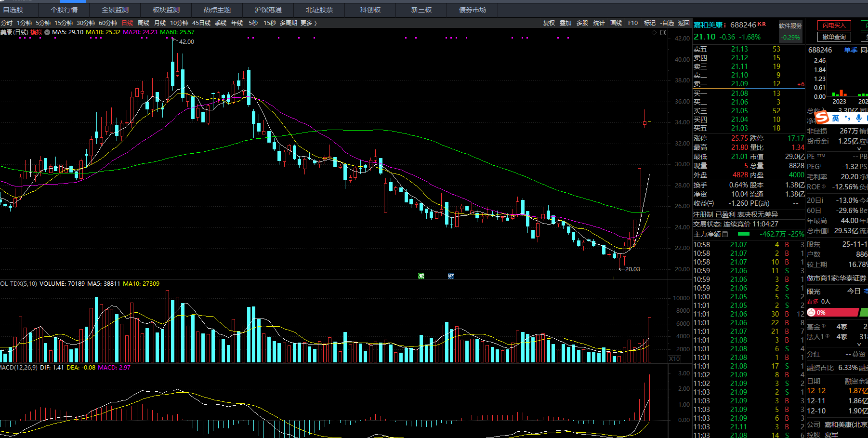Click the diamond marker icon above the chart
Viewport: 868px width, 438px height.
click(x=654, y=32)
